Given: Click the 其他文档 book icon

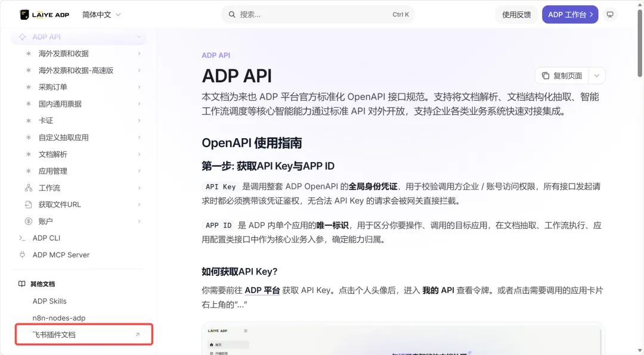Looking at the screenshot, I should click(22, 284).
